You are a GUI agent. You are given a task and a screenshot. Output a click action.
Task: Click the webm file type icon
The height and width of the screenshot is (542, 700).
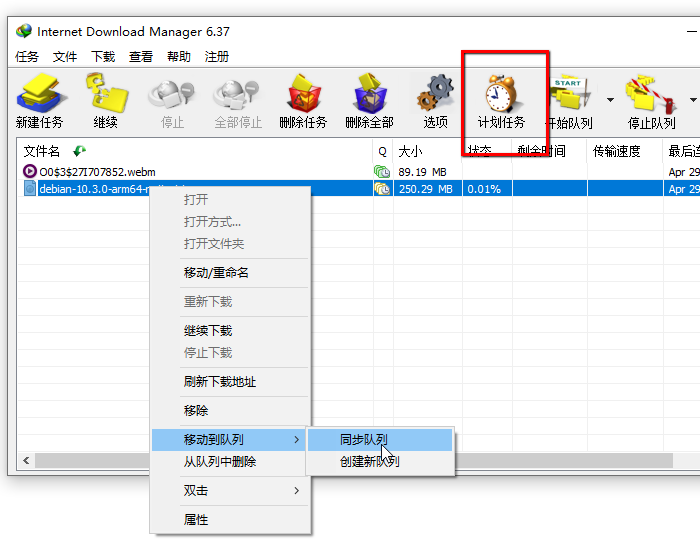point(29,171)
